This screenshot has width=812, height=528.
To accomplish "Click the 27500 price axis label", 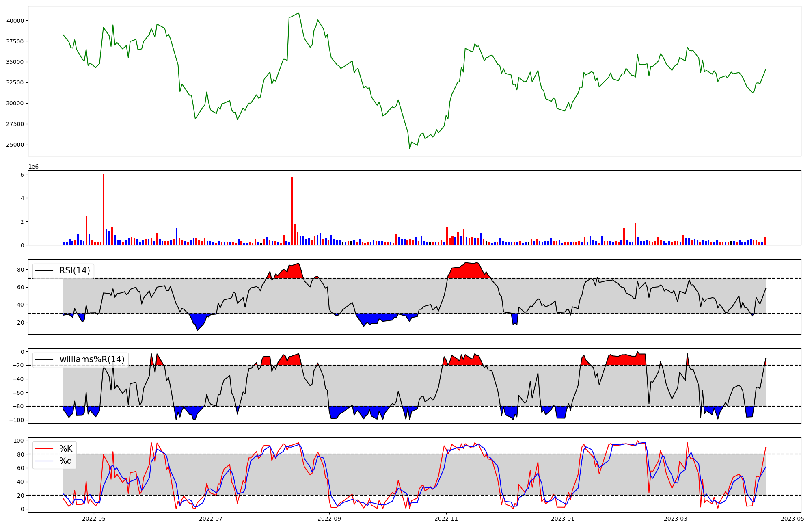I will click(x=15, y=124).
